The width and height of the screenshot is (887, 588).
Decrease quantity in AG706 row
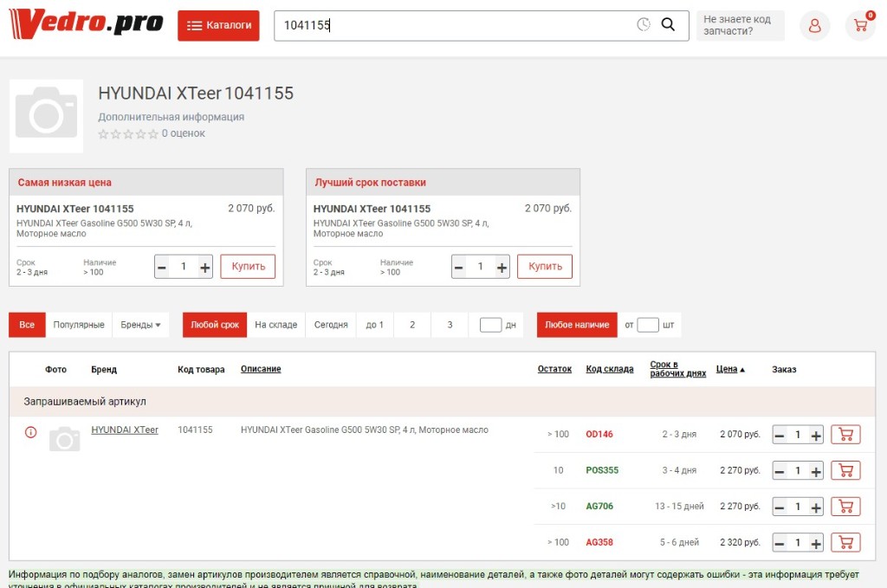(x=780, y=507)
